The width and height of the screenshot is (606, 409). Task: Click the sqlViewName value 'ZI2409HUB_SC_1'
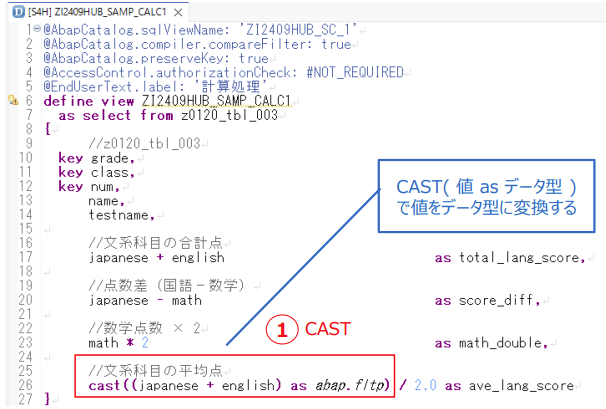pyautogui.click(x=298, y=30)
